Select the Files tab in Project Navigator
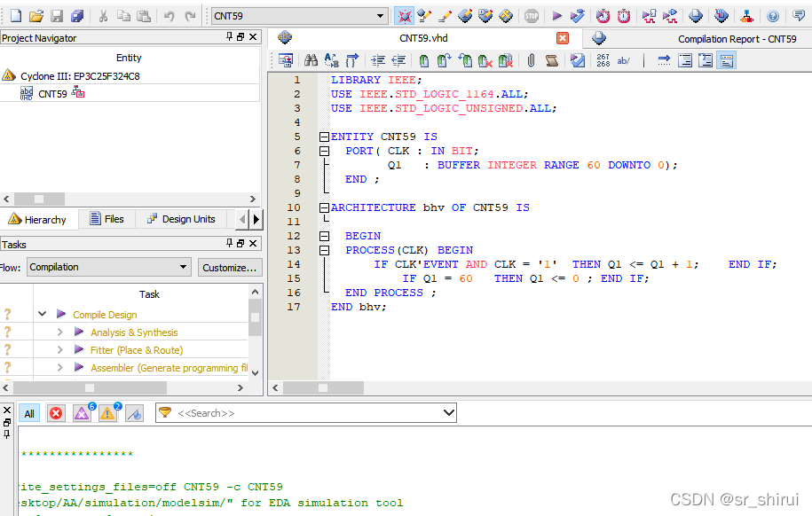Image resolution: width=812 pixels, height=516 pixels. pyautogui.click(x=106, y=219)
